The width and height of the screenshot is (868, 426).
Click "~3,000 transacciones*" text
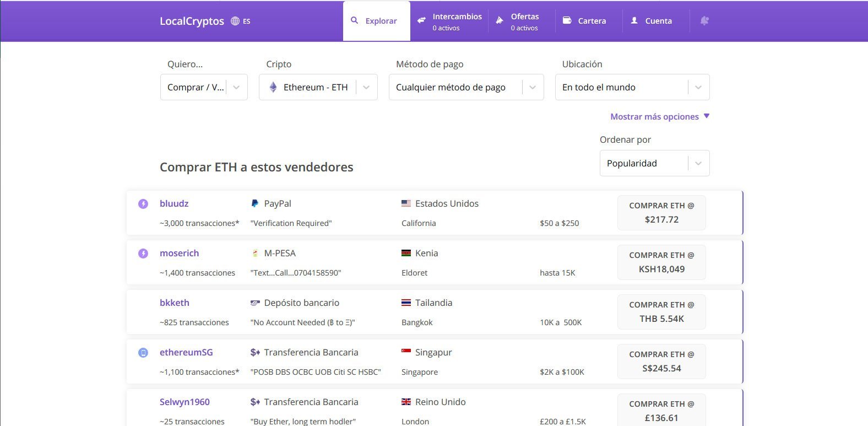(x=199, y=223)
